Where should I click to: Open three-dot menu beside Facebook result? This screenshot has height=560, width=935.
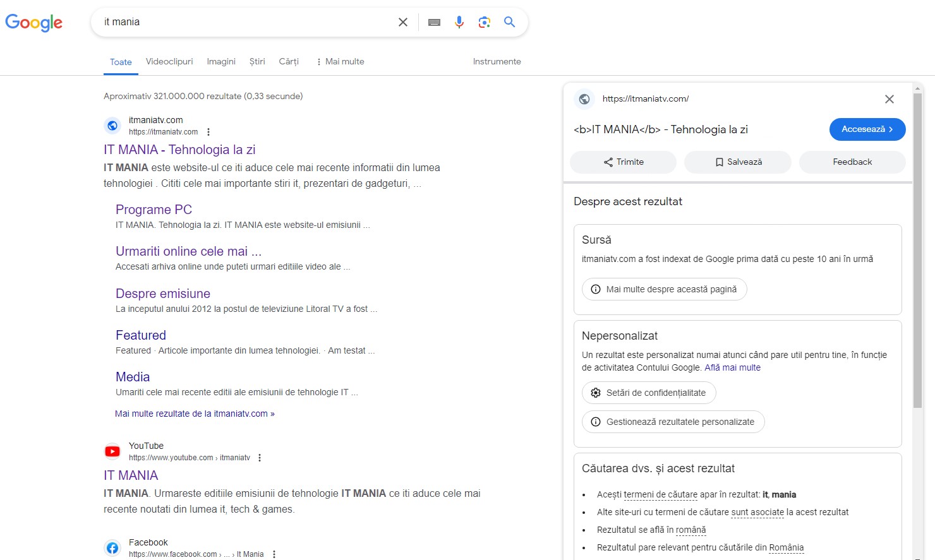tap(274, 554)
